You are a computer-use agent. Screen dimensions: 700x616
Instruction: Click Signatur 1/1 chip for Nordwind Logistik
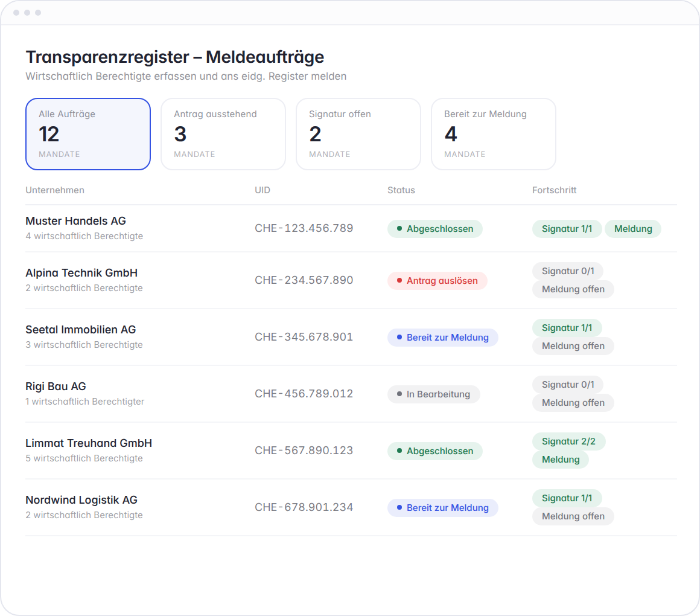pos(567,498)
